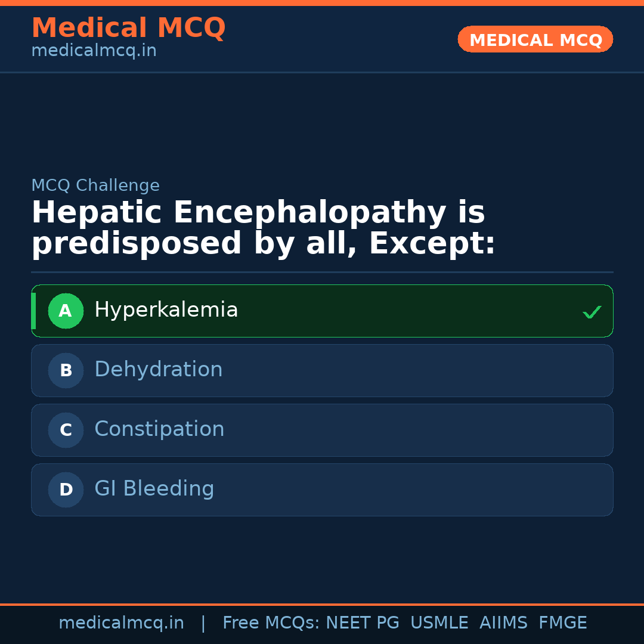This screenshot has height=644, width=644.
Task: Click the green checkmark on Hyperkalemia
Action: click(592, 312)
